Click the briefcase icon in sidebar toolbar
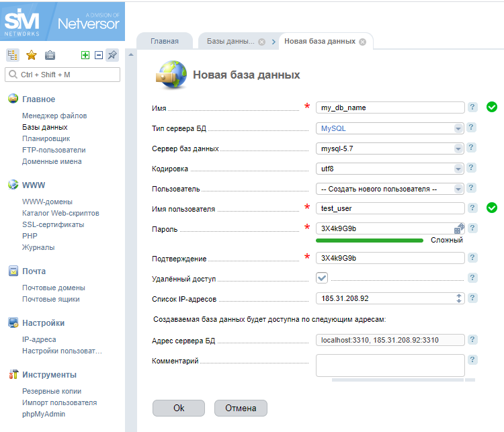504x432 pixels. [50, 55]
